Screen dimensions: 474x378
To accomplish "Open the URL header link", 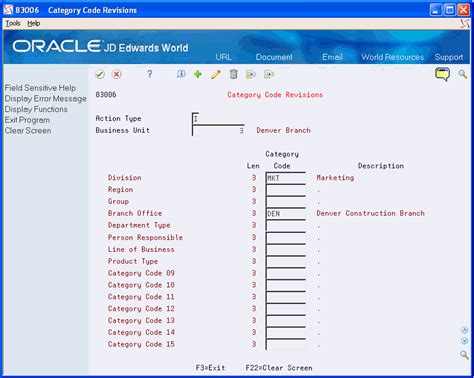I will pyautogui.click(x=223, y=57).
